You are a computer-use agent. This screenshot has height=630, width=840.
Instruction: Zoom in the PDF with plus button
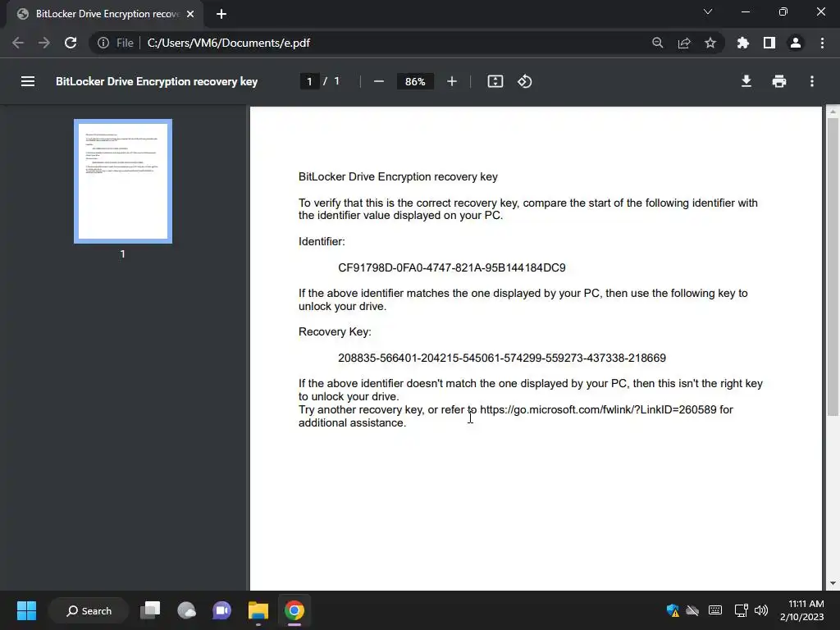[452, 81]
